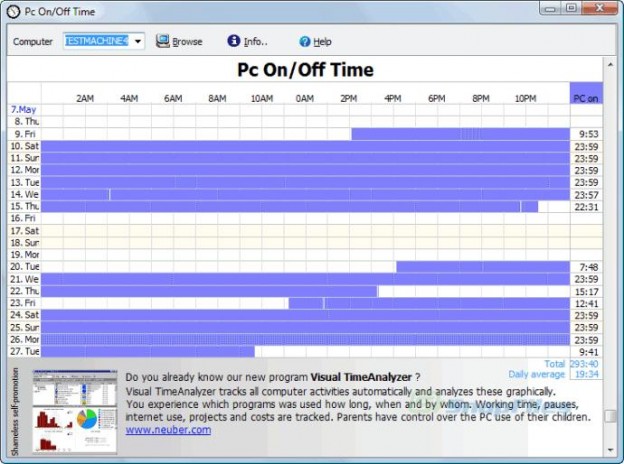Click the Visual TimeAnalyzer screenshot thumbnail

(x=75, y=412)
